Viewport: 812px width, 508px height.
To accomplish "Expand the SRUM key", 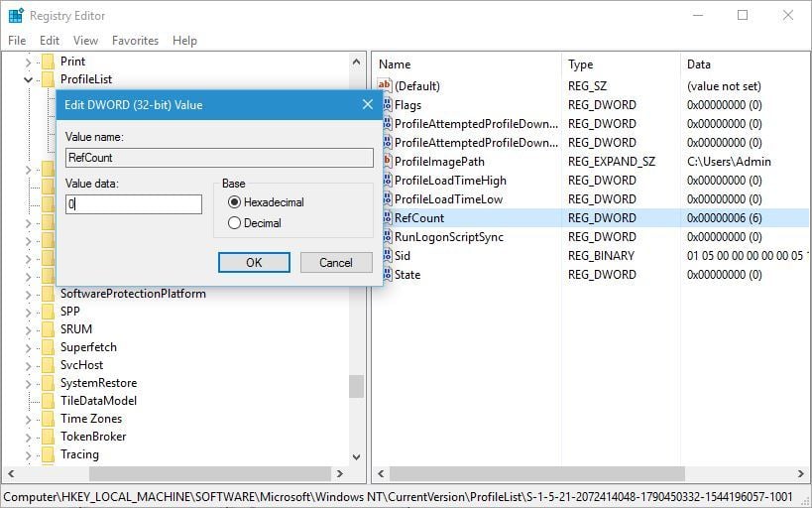I will (28, 330).
